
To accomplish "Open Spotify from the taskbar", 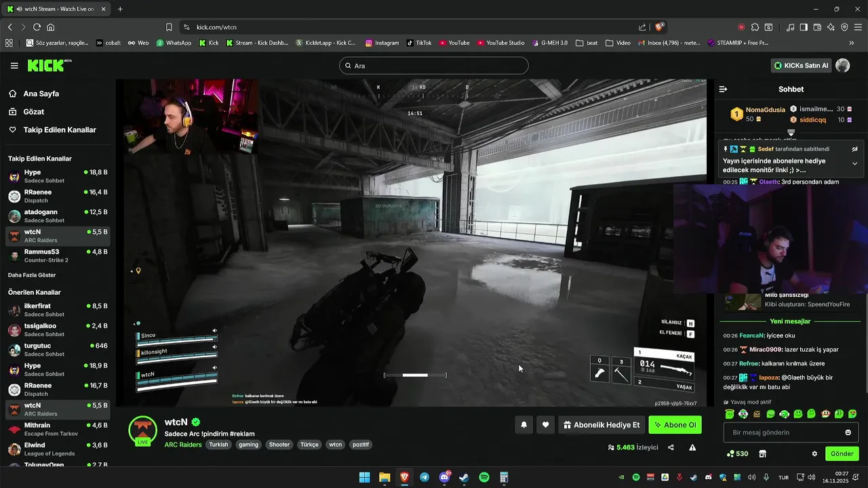I will click(484, 477).
